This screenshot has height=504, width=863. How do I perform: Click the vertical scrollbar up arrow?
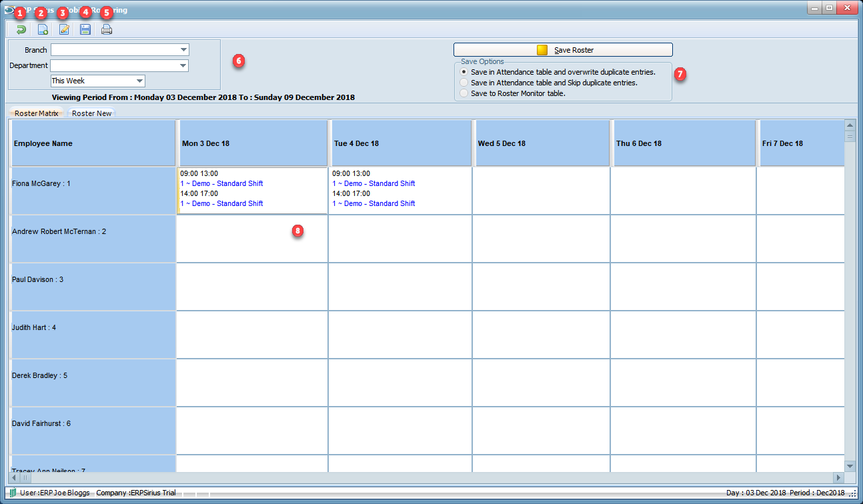pyautogui.click(x=850, y=125)
